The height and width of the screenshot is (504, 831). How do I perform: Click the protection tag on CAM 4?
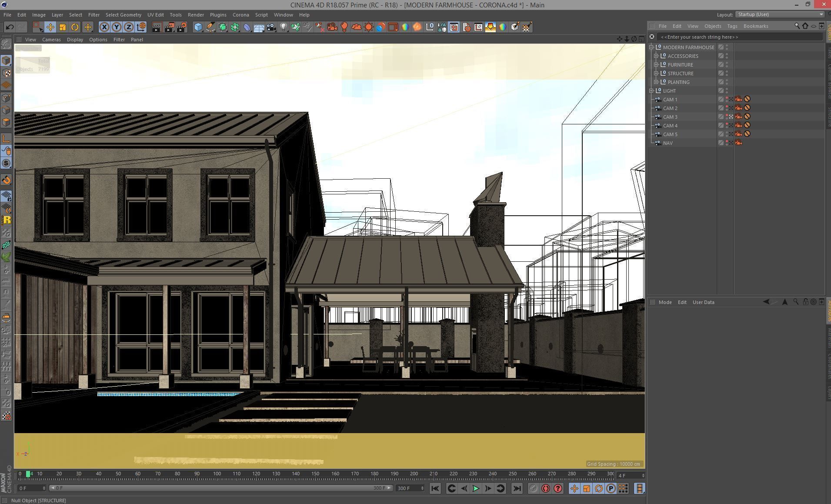pos(747,125)
